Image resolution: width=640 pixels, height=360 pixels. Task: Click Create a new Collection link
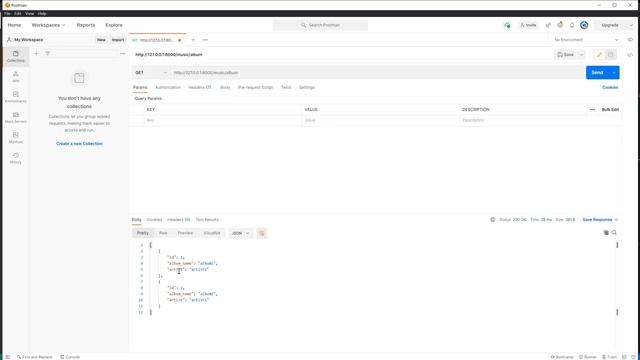click(x=79, y=144)
